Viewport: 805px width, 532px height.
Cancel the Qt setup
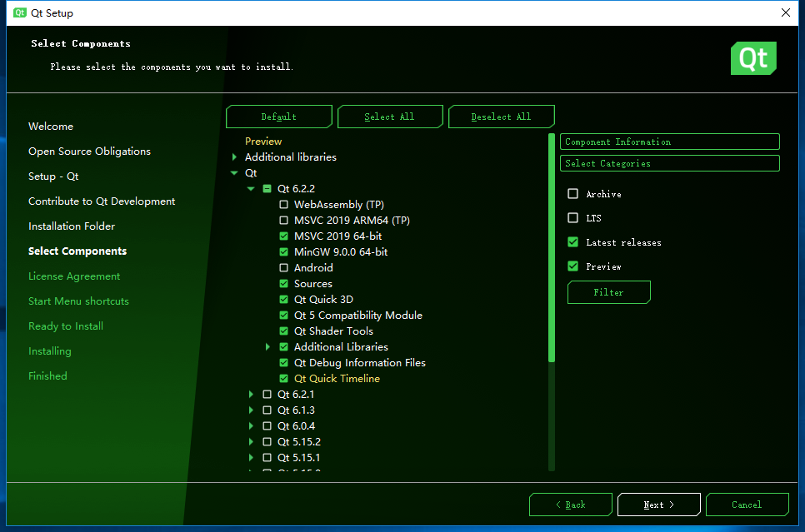click(747, 505)
